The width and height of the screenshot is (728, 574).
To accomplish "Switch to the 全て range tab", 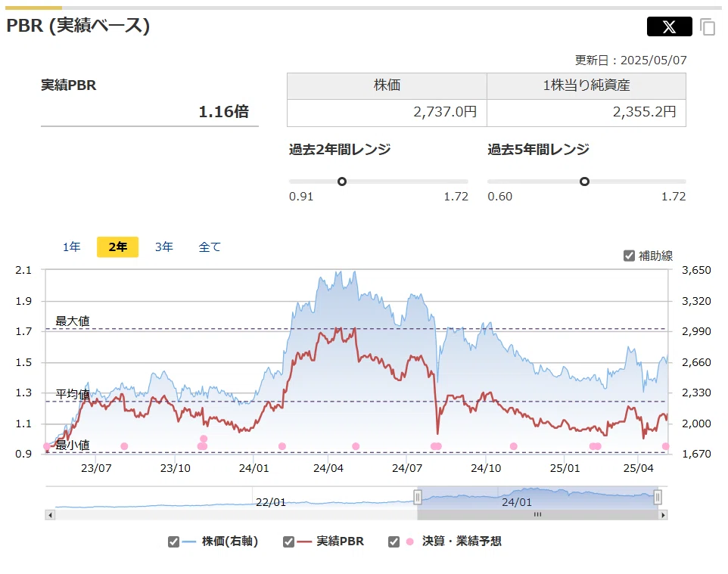I will click(210, 247).
